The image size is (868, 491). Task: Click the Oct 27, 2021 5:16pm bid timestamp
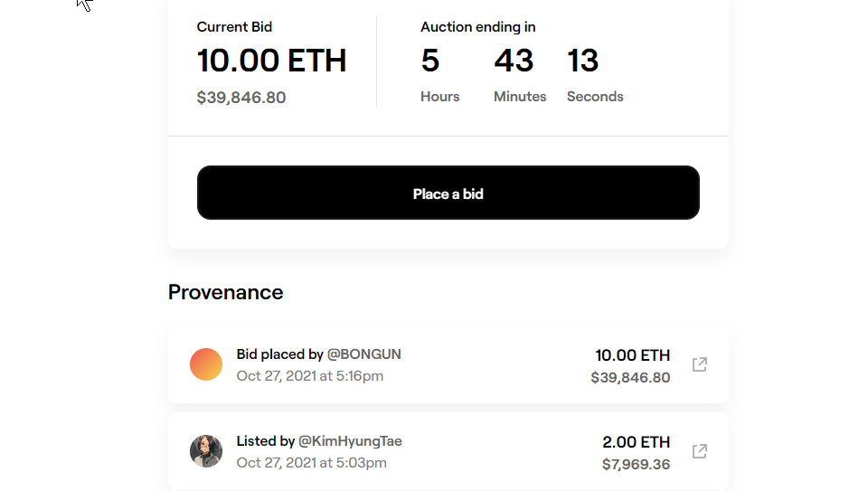pyautogui.click(x=310, y=375)
